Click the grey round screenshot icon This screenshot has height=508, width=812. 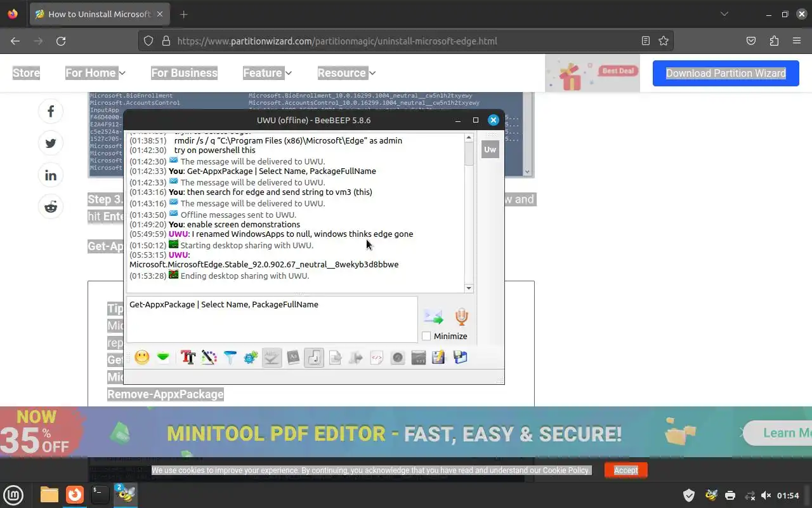tap(398, 358)
